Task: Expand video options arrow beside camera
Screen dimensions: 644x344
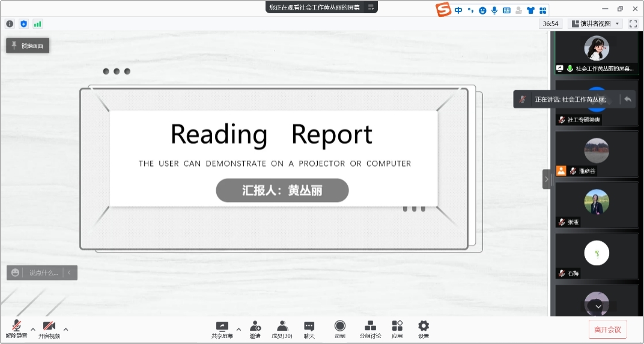Action: pyautogui.click(x=66, y=329)
